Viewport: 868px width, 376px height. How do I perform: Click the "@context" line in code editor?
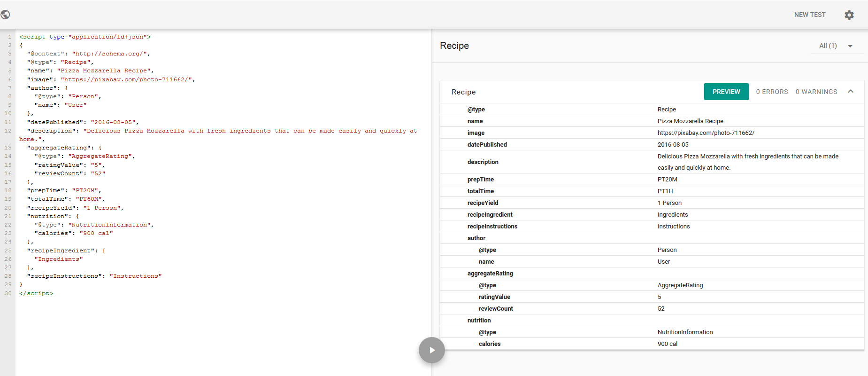(x=88, y=54)
